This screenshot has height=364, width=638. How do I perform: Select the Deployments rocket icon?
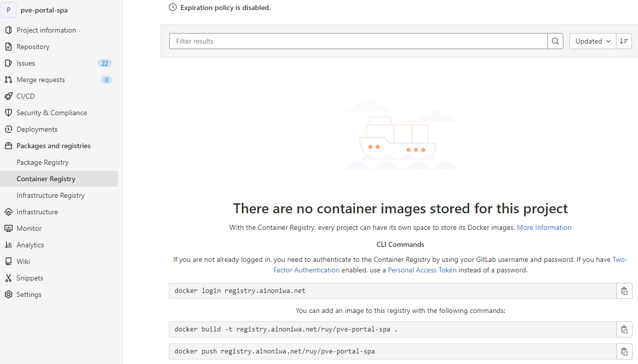pyautogui.click(x=9, y=129)
